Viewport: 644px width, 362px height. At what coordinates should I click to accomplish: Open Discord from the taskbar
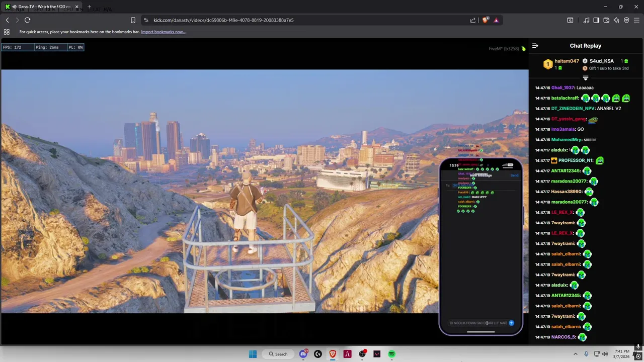303,354
